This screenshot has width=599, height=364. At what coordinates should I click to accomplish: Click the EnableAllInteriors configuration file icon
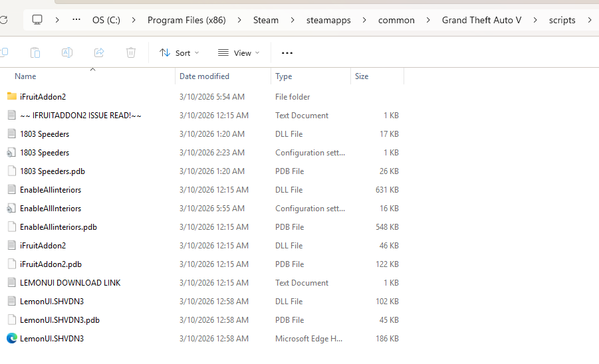point(11,209)
